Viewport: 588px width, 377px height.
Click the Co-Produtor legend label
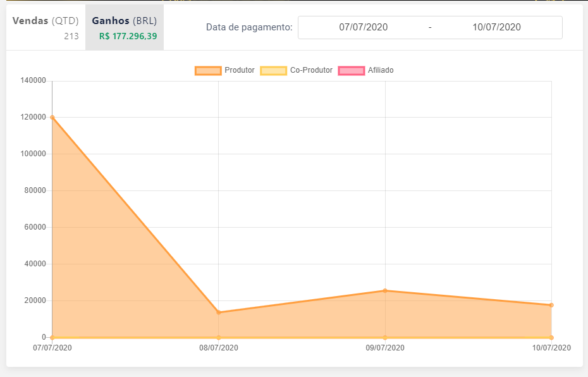point(311,70)
